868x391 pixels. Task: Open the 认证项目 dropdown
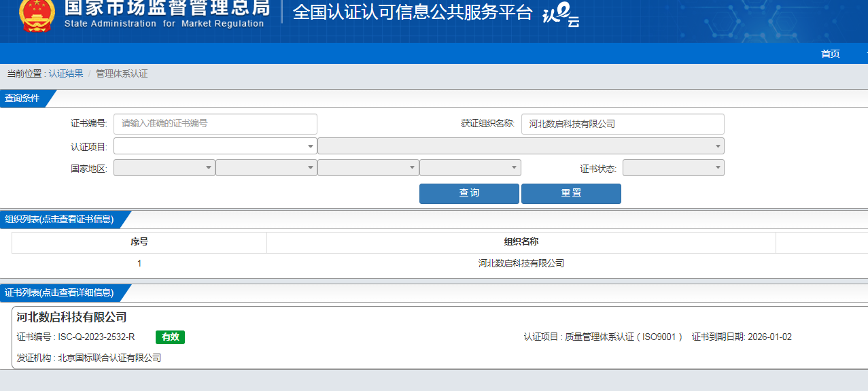click(x=215, y=146)
